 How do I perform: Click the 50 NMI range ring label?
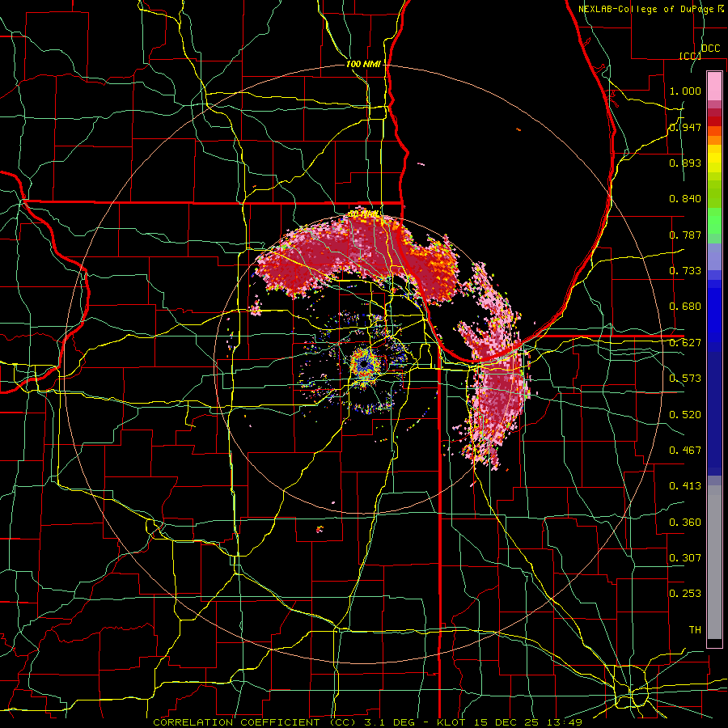click(x=363, y=214)
